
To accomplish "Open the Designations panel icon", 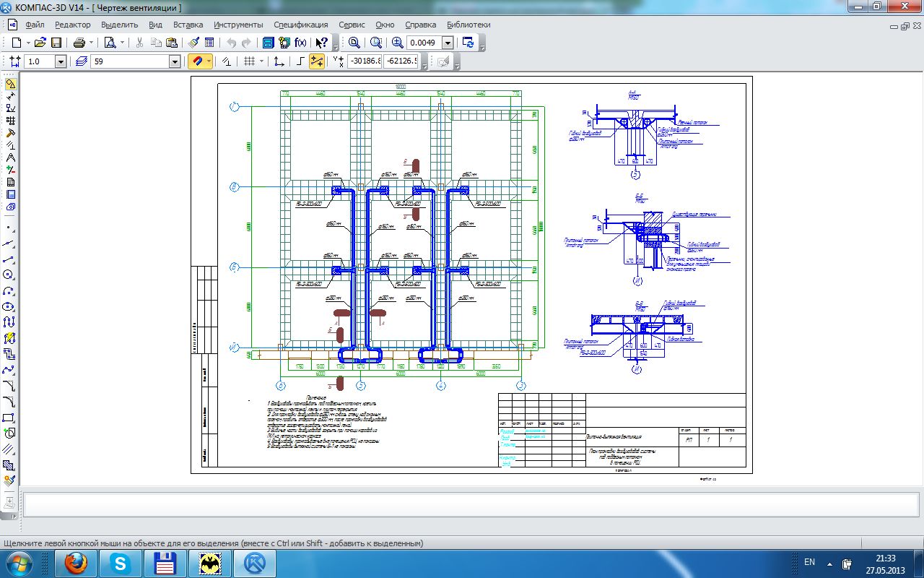I will (x=10, y=108).
